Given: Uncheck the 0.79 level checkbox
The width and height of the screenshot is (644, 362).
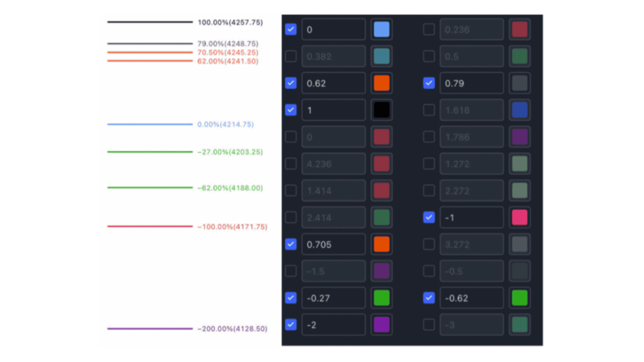Looking at the screenshot, I should click(429, 83).
